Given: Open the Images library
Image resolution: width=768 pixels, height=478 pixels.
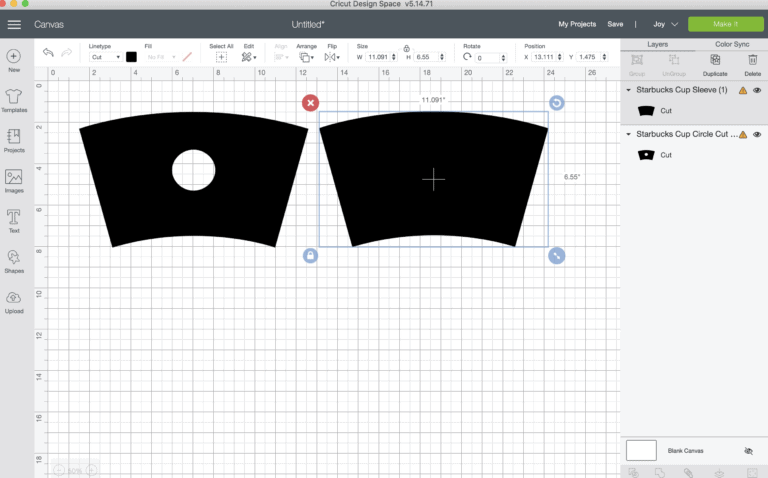Looking at the screenshot, I should 14,180.
